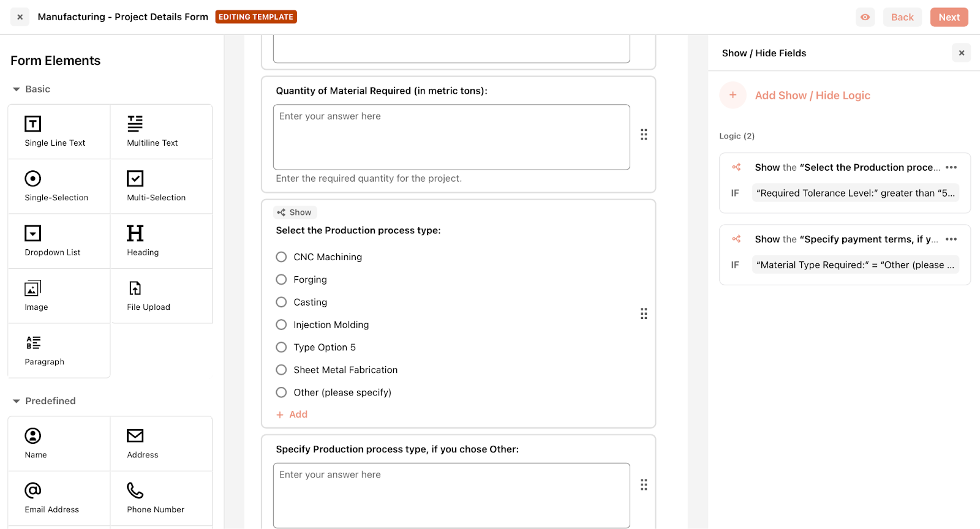The width and height of the screenshot is (980, 529).
Task: Click the plus icon for Show/Hide logic
Action: (x=733, y=95)
